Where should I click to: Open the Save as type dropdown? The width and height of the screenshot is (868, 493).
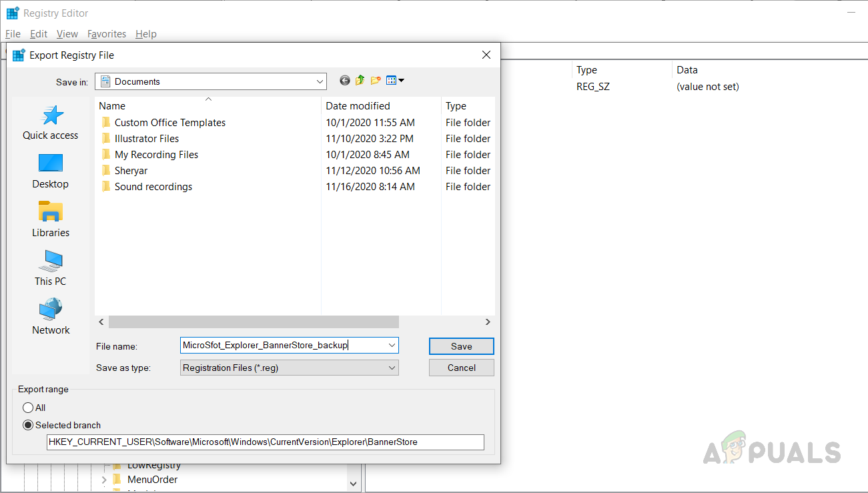click(392, 368)
